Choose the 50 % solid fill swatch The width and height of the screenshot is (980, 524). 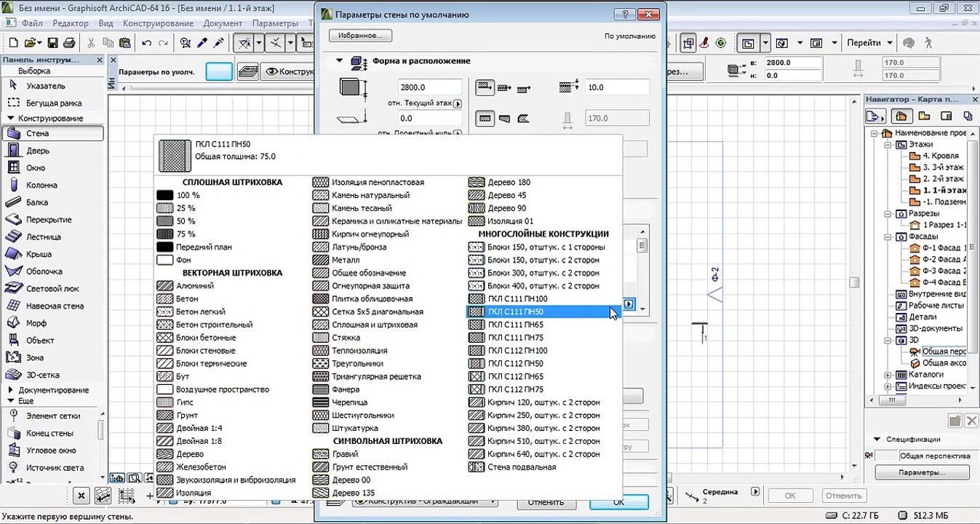[x=164, y=221]
